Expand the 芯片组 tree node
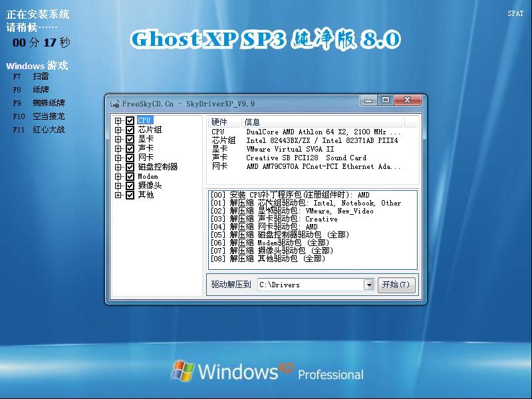The width and height of the screenshot is (532, 399). click(x=118, y=130)
